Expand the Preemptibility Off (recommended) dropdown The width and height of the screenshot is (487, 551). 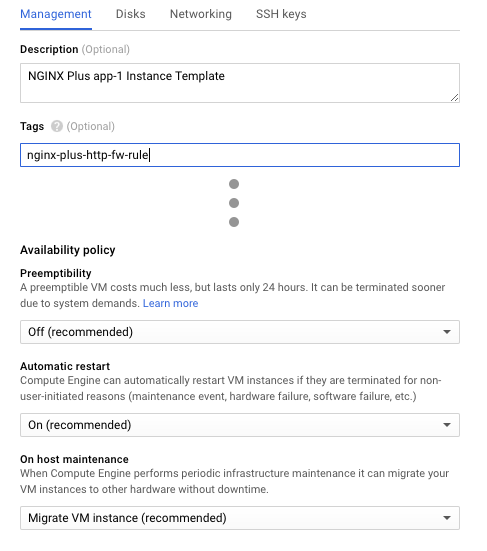click(240, 332)
